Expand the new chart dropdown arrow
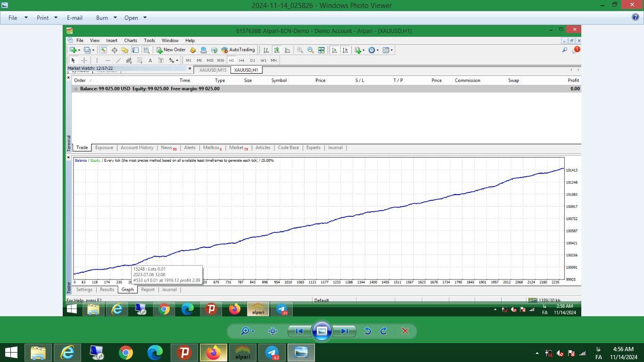The height and width of the screenshot is (362, 644). tap(79, 50)
